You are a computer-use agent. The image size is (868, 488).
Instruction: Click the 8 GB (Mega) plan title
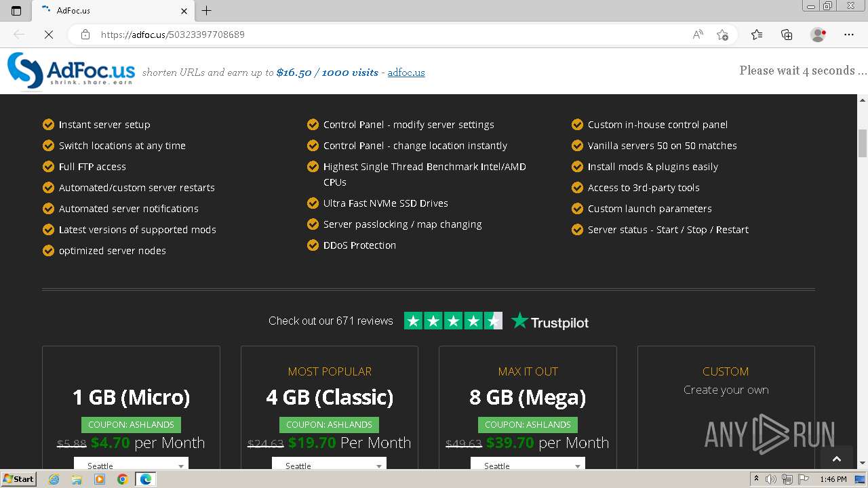click(x=528, y=397)
